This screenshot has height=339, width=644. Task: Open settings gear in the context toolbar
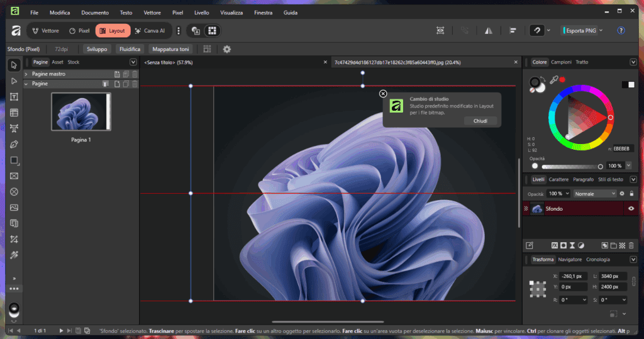(227, 49)
